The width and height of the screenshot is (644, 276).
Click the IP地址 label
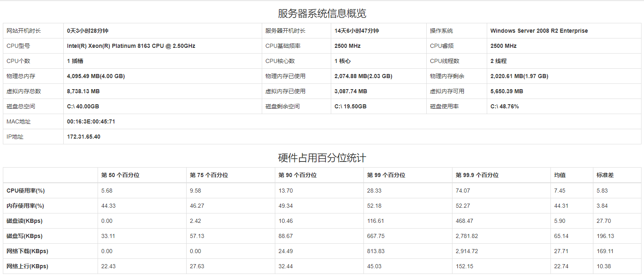tap(15, 137)
